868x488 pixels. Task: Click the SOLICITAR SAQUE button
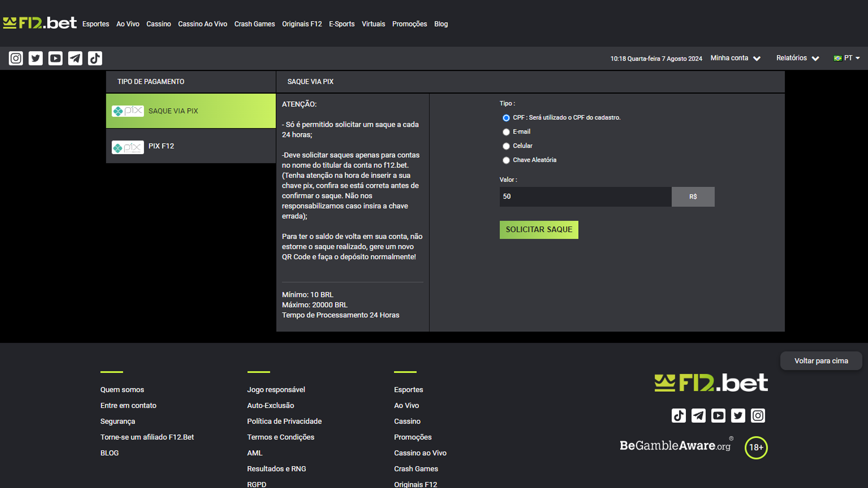tap(538, 230)
